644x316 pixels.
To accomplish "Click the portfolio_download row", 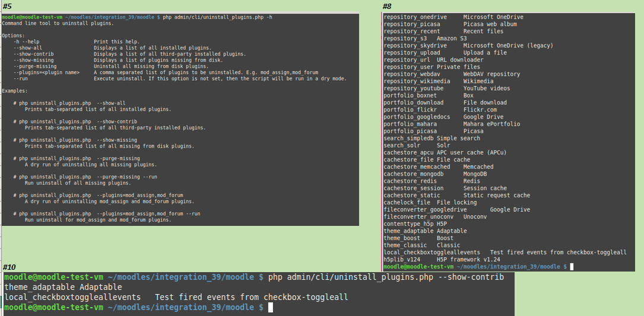I will pyautogui.click(x=445, y=103).
